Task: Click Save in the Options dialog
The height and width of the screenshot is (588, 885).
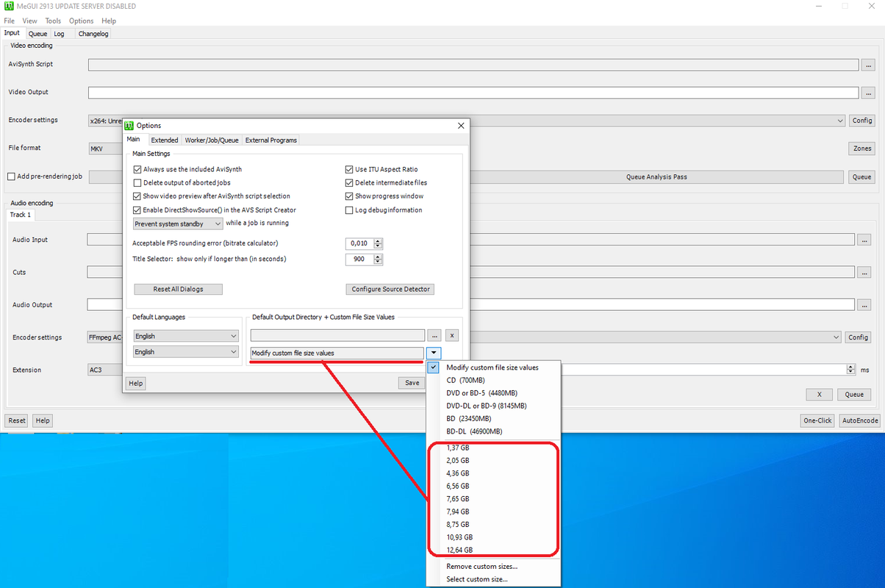Action: pyautogui.click(x=412, y=383)
